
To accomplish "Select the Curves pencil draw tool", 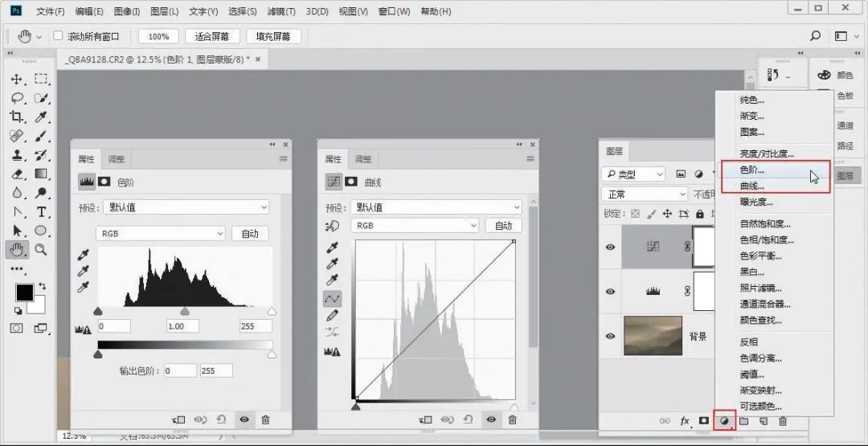I will point(333,316).
